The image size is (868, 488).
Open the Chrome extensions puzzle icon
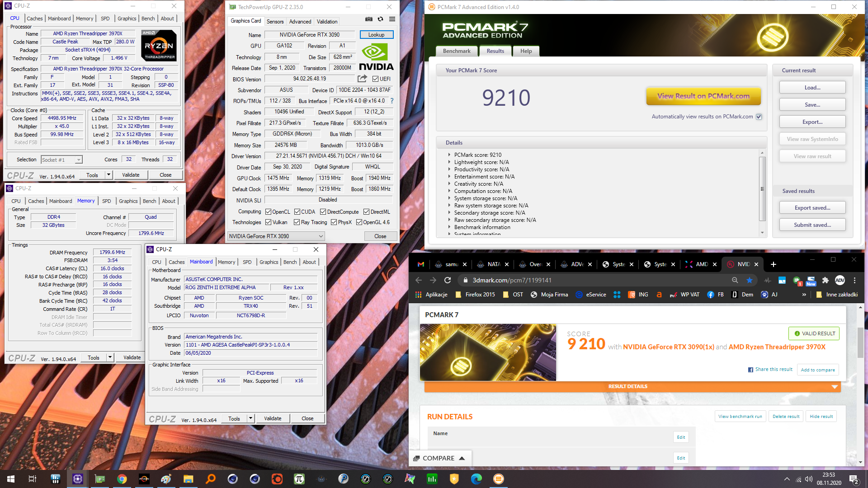click(x=826, y=280)
